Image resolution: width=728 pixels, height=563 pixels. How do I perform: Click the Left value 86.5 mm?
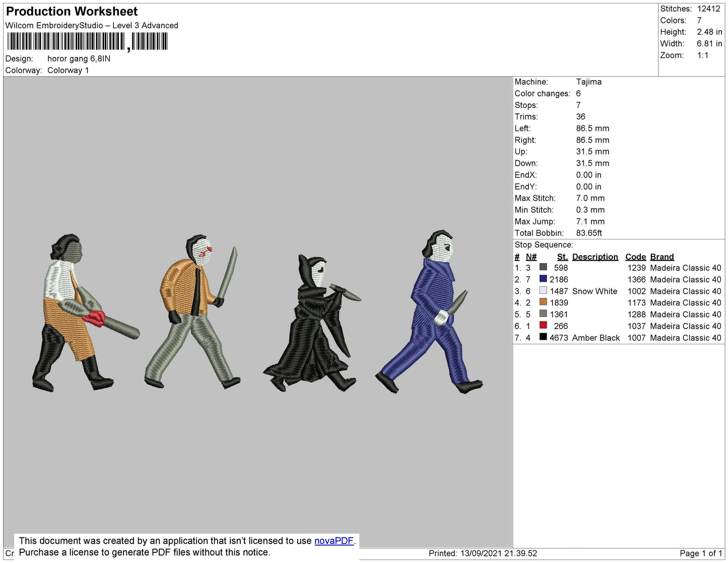[593, 128]
